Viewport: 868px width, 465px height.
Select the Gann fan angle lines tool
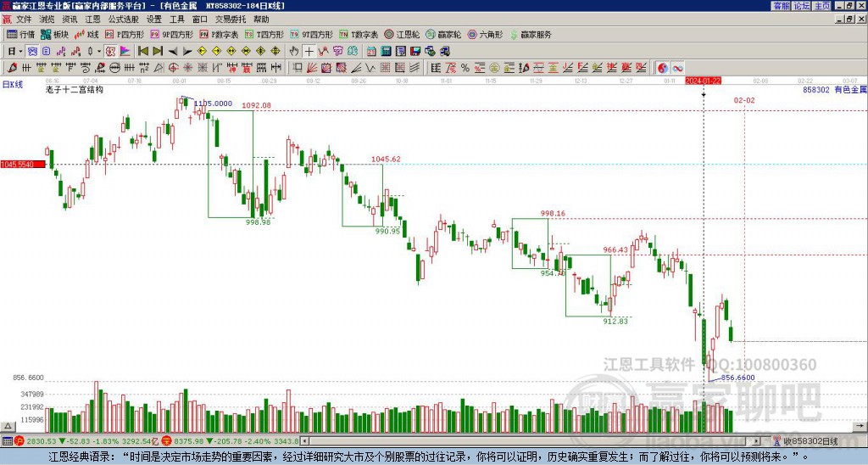[x=311, y=68]
